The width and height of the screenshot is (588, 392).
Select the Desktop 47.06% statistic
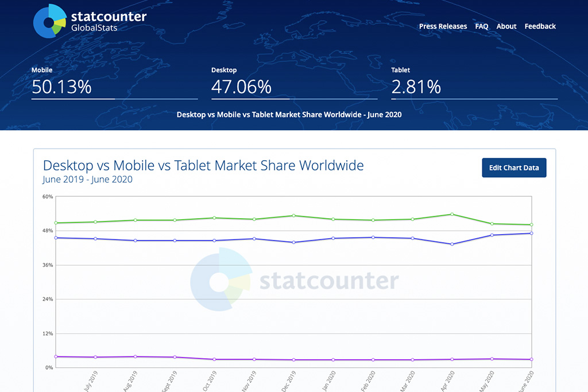[x=241, y=87]
